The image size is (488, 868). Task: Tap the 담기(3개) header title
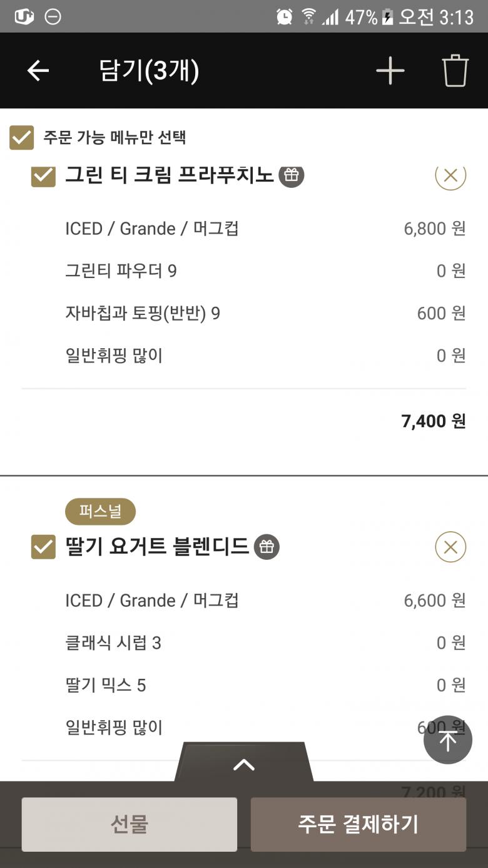pos(149,71)
